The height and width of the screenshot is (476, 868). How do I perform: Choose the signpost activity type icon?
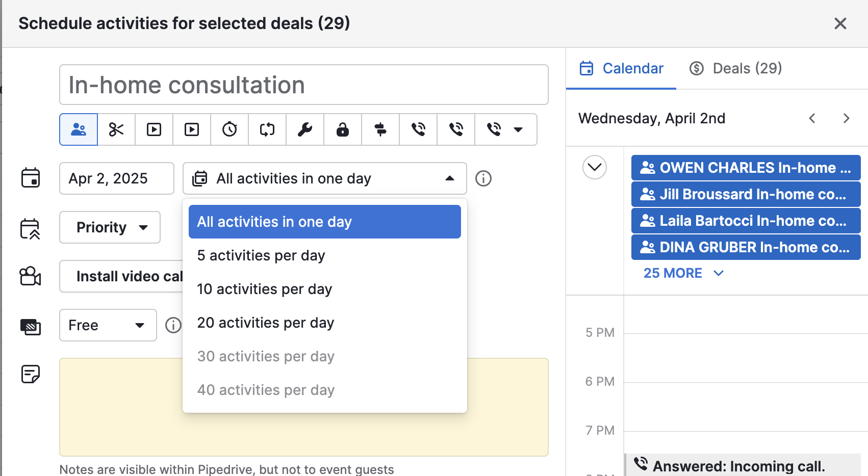(x=380, y=129)
